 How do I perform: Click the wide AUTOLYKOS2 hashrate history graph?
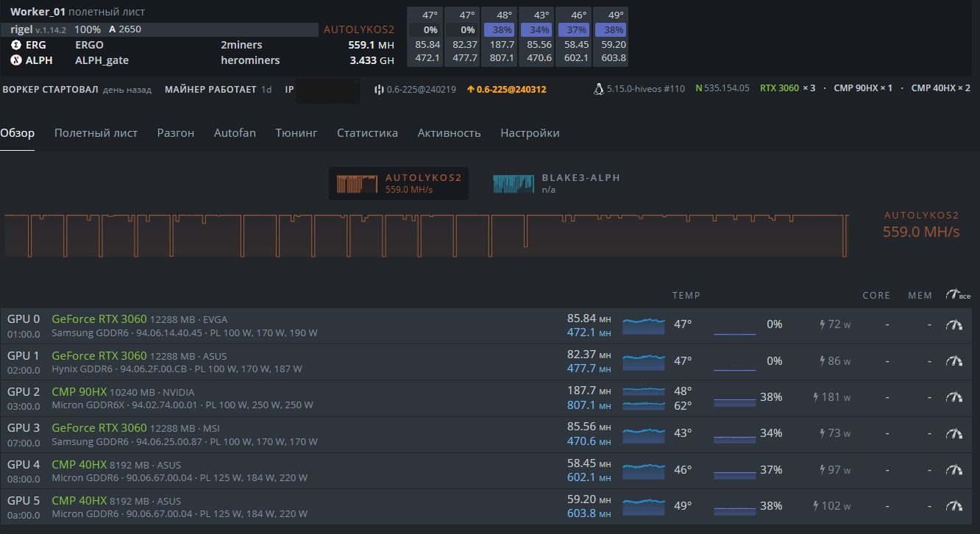pyautogui.click(x=426, y=235)
